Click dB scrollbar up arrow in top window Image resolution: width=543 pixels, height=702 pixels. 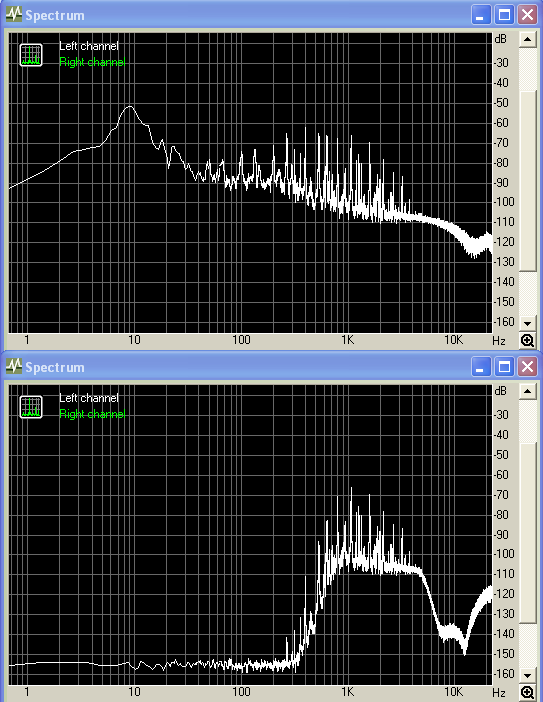click(x=527, y=39)
